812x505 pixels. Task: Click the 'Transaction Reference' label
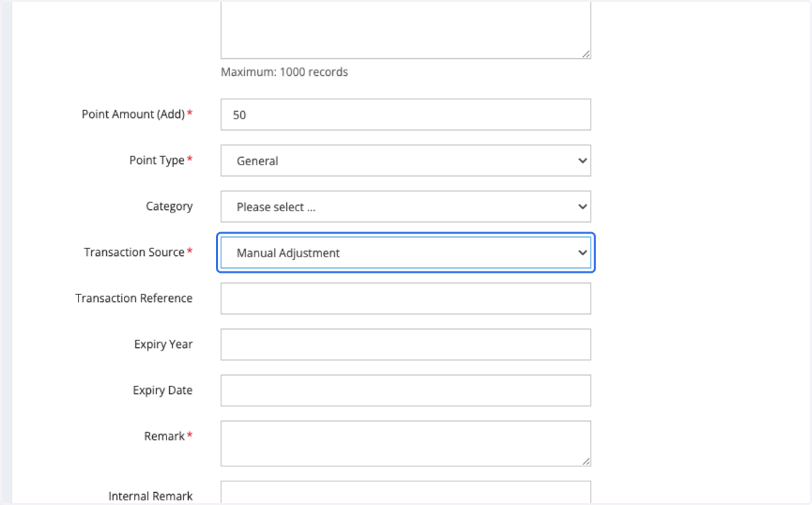tap(134, 298)
